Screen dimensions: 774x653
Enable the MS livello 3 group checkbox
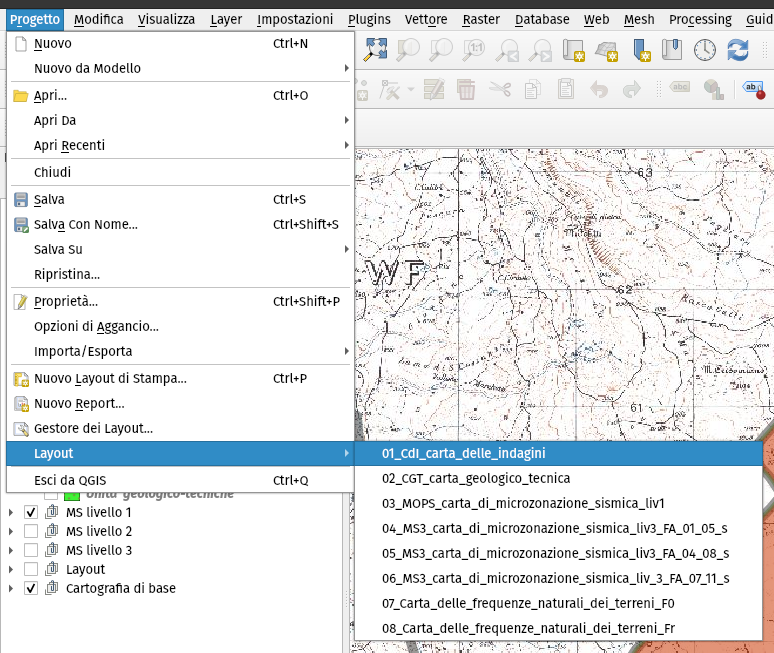click(x=31, y=550)
